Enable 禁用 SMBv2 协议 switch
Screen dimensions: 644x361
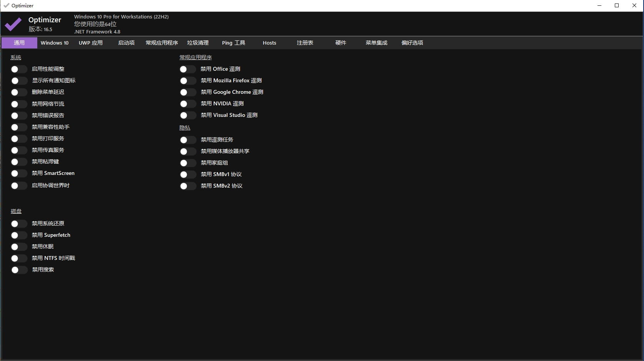pyautogui.click(x=188, y=186)
